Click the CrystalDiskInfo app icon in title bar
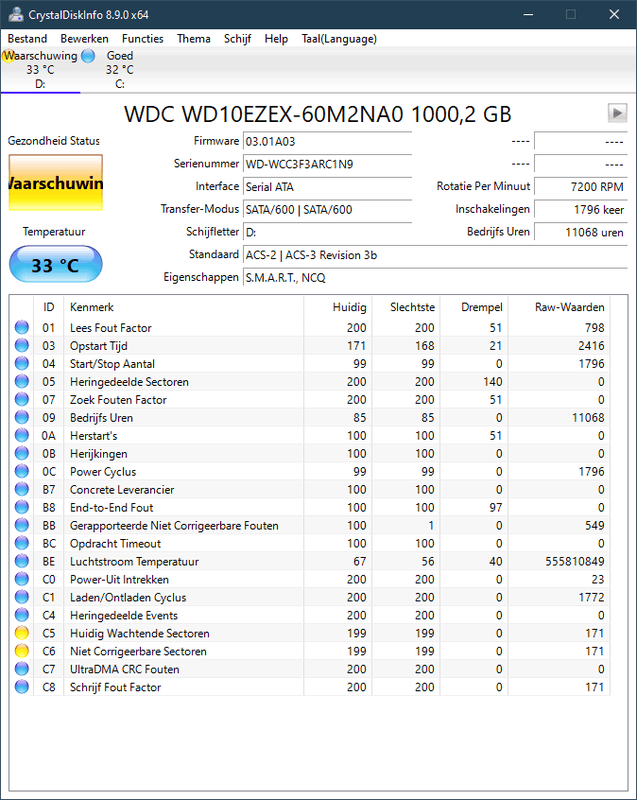This screenshot has height=800, width=637. [x=13, y=14]
